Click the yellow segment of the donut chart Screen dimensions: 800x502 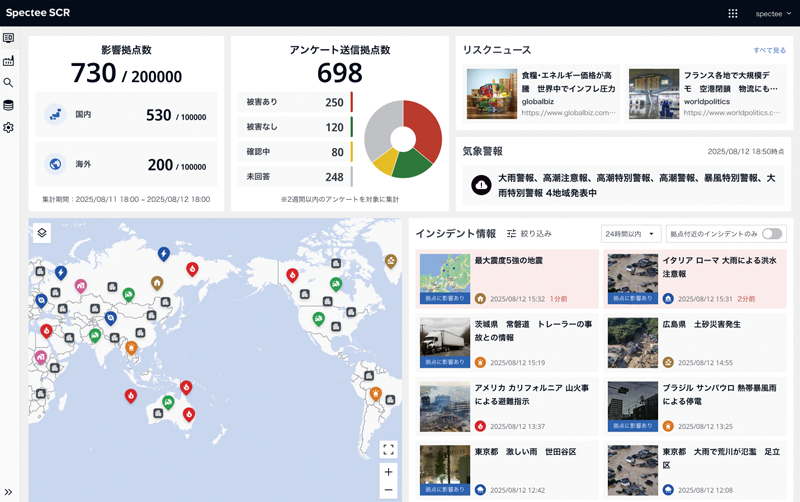(386, 160)
